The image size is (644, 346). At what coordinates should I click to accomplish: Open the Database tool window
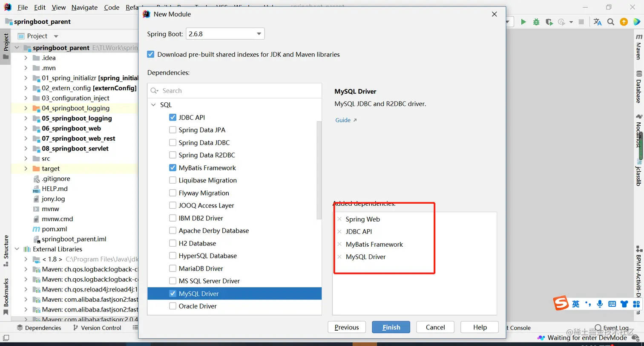[x=639, y=87]
